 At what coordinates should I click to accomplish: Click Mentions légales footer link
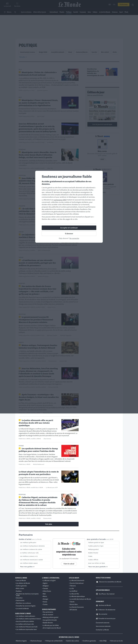tap(21, 641)
